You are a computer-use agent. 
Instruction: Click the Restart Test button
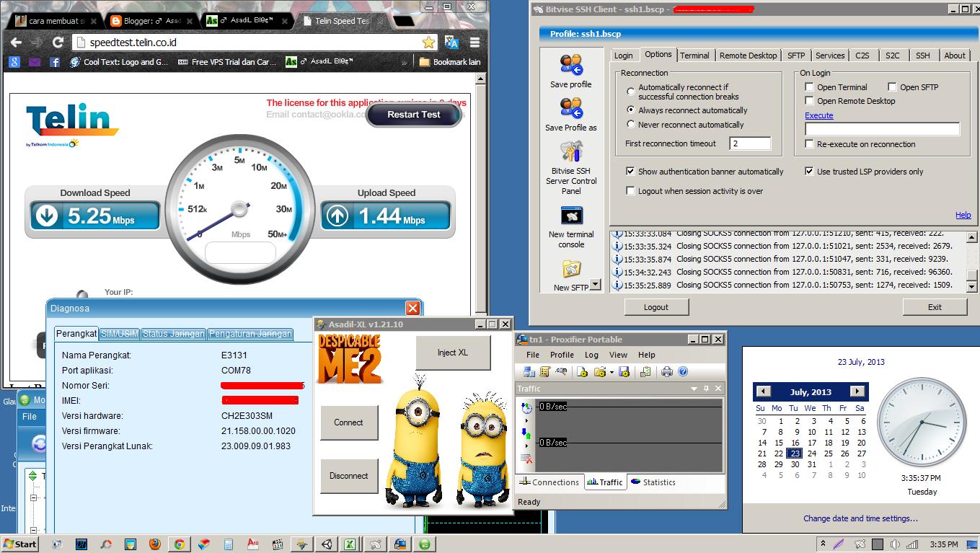[x=414, y=115]
